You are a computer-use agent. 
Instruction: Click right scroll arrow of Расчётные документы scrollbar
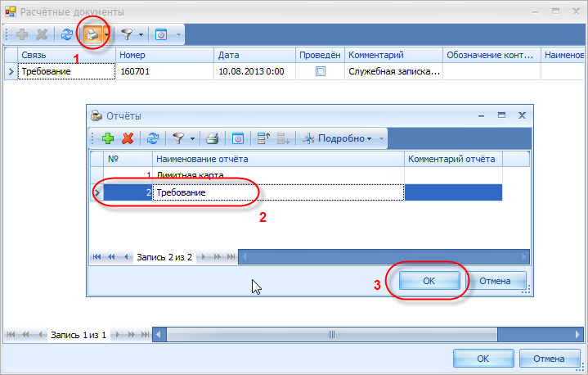click(x=577, y=334)
